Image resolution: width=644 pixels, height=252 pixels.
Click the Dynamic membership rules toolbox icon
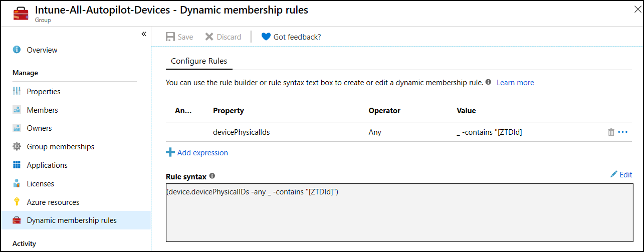click(x=17, y=220)
